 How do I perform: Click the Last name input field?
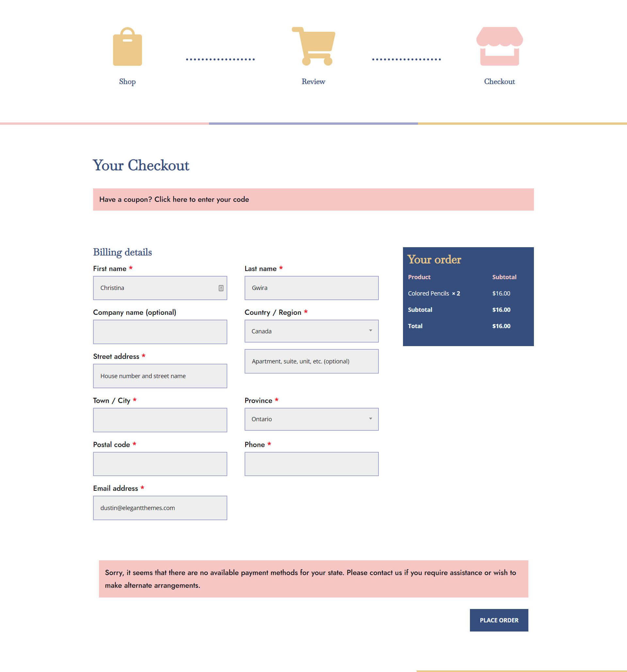coord(312,287)
